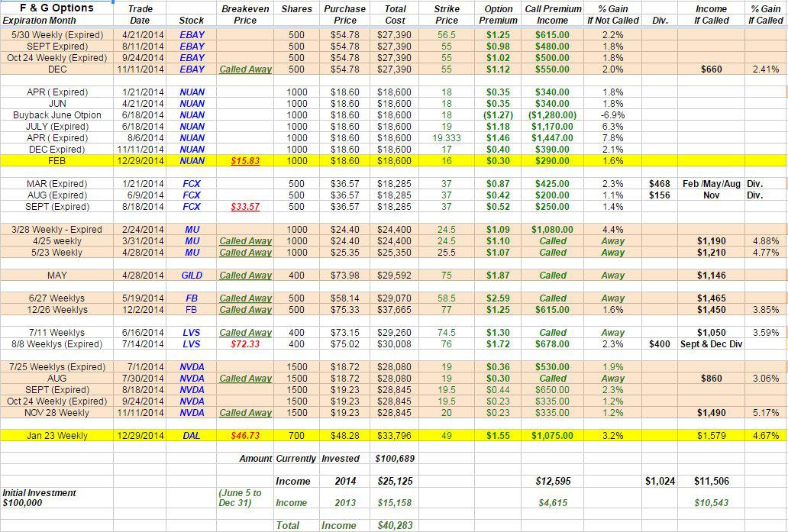
Task: Select the "Strike Price" column header
Action: point(447,15)
